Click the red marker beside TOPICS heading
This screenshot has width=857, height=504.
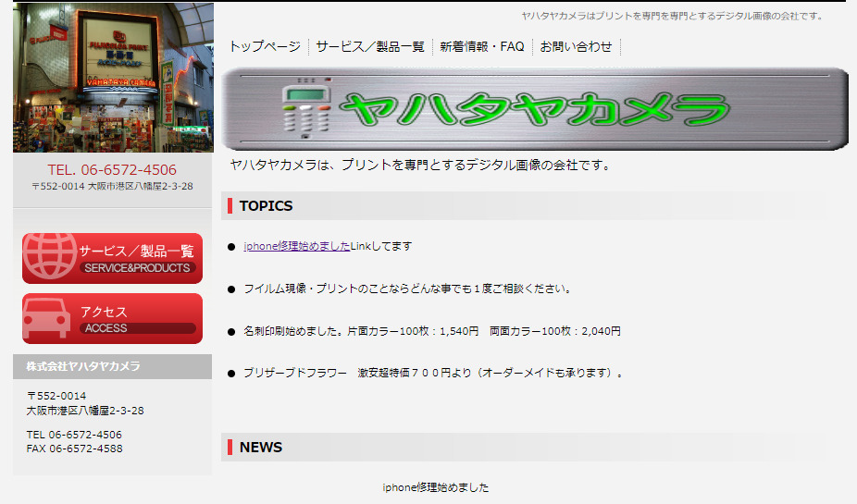tap(230, 205)
